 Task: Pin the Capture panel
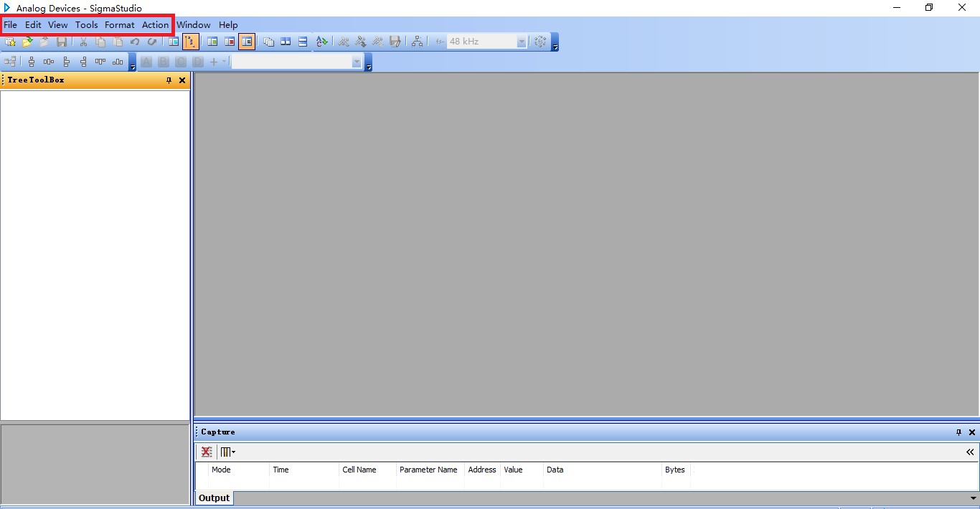[958, 432]
